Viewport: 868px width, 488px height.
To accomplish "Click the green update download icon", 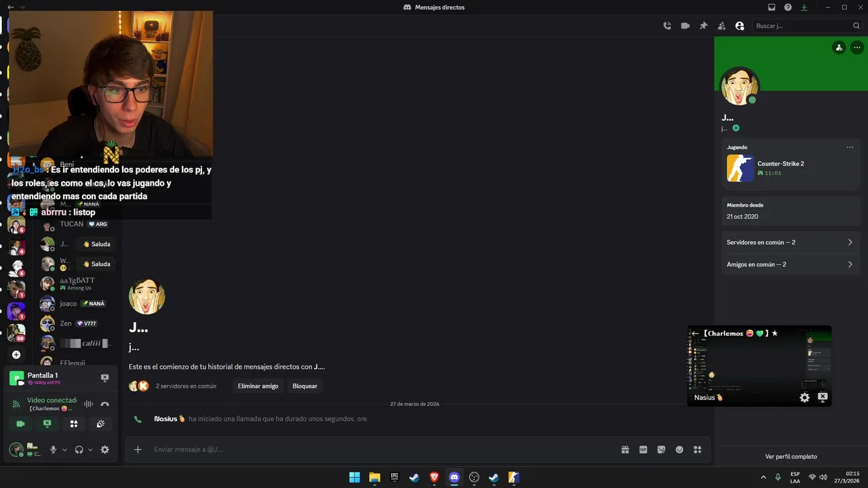I will (804, 7).
